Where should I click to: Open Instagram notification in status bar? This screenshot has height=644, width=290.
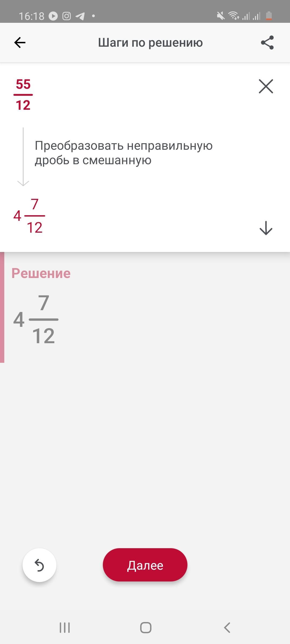click(67, 16)
